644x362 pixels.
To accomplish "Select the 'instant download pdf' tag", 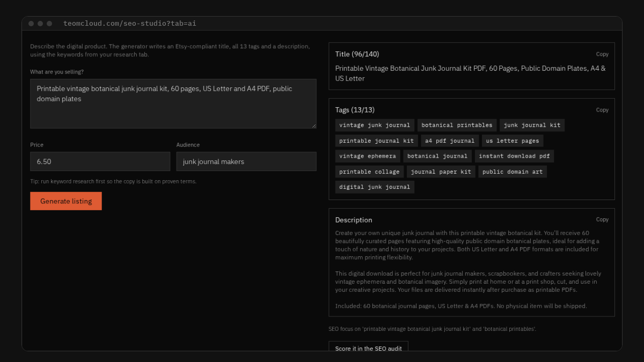I will click(x=514, y=157).
